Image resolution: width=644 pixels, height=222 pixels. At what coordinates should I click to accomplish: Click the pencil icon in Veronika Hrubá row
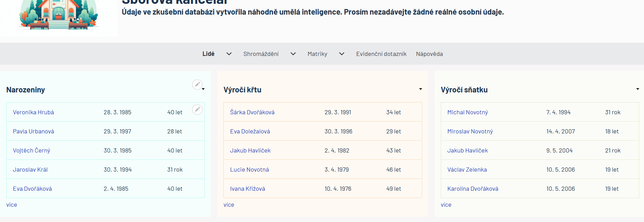point(197,110)
